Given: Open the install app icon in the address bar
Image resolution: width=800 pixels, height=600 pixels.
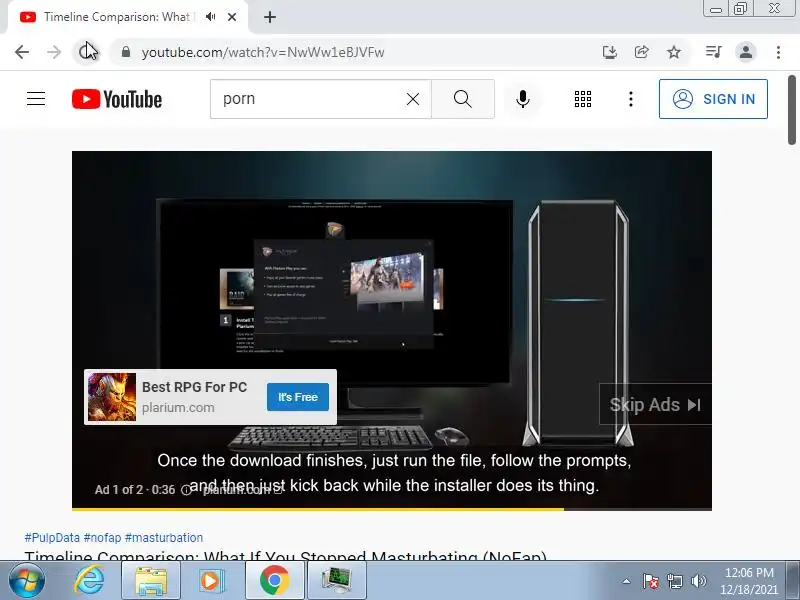Looking at the screenshot, I should pyautogui.click(x=610, y=52).
